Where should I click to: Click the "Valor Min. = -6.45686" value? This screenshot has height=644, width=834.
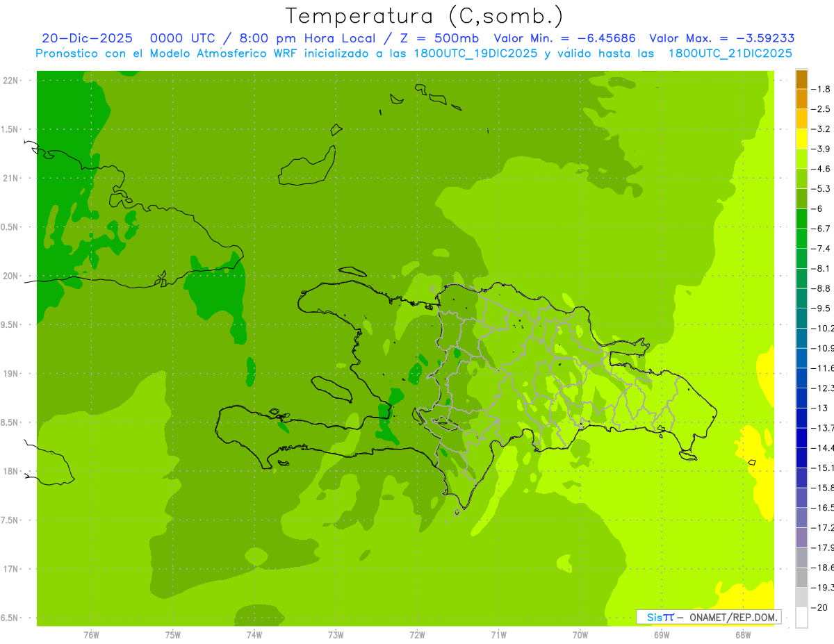(564, 38)
